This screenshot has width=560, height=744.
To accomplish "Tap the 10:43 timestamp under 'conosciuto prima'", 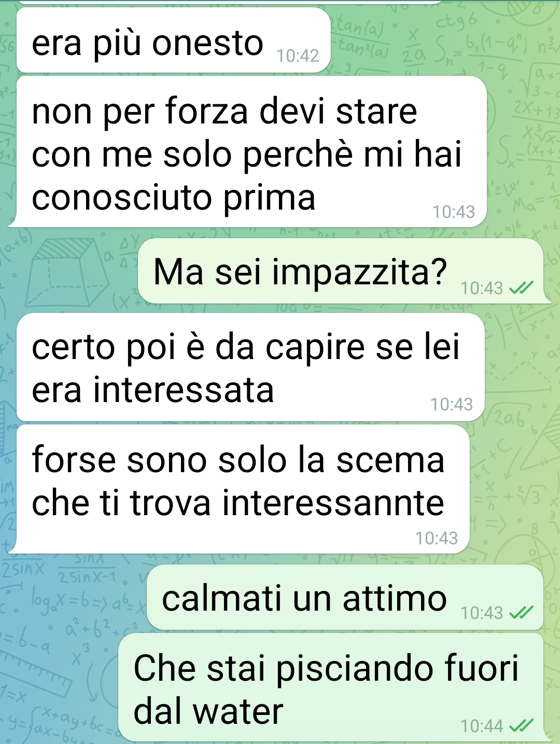I will pyautogui.click(x=454, y=212).
